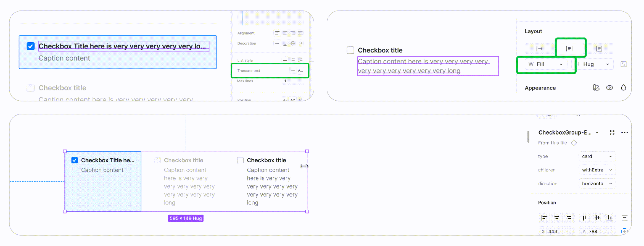The height and width of the screenshot is (246, 644).
Task: Open component options three-dot menu
Action: pos(624,133)
